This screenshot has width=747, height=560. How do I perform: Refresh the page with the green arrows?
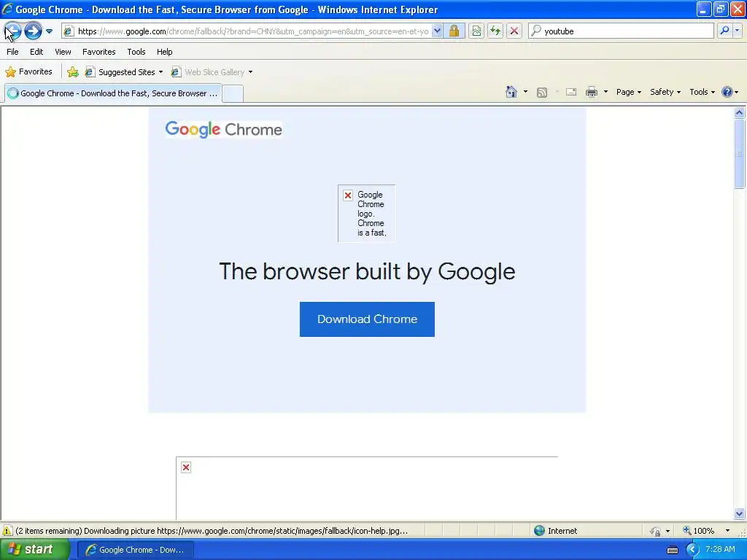495,31
